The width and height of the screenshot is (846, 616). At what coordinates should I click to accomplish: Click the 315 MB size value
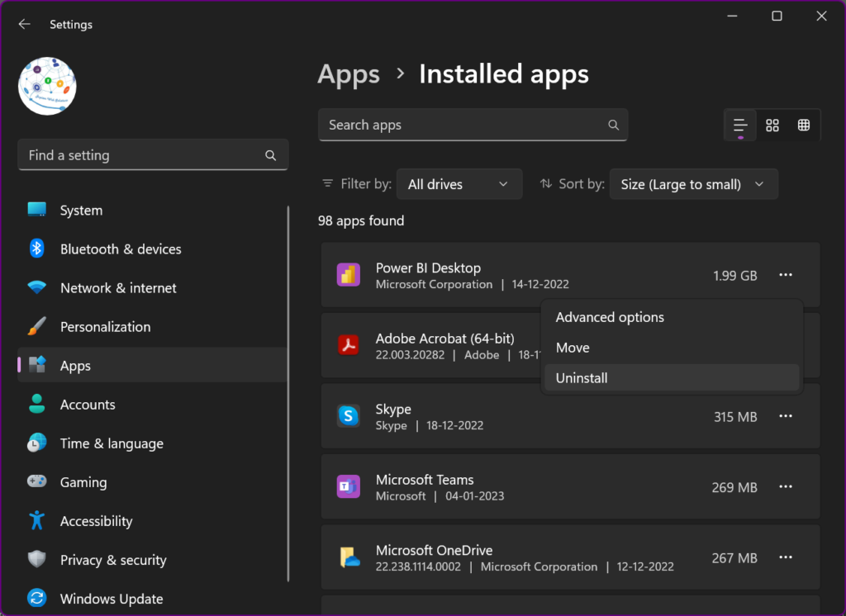click(735, 418)
